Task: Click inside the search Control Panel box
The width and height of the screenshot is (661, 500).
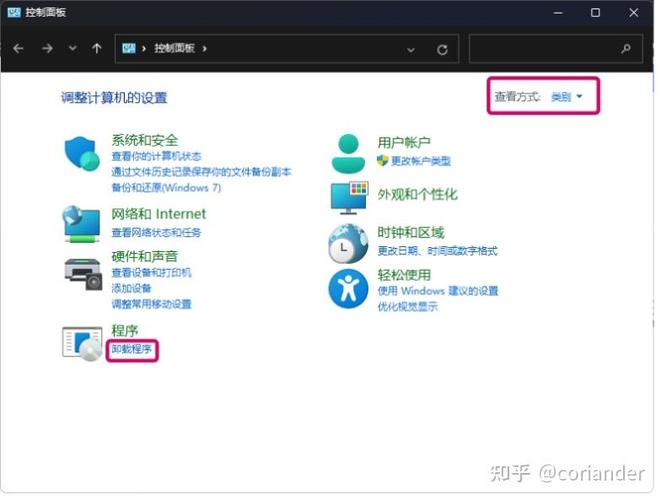Action: coord(556,49)
